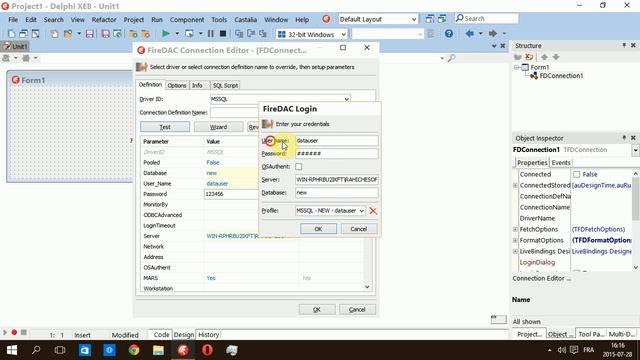Open Chrome from the taskbar
This screenshot has height=360, width=640.
pyautogui.click(x=134, y=350)
